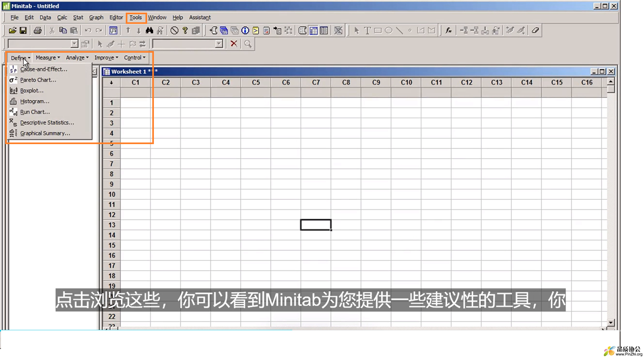Select column header C1

[x=135, y=82]
